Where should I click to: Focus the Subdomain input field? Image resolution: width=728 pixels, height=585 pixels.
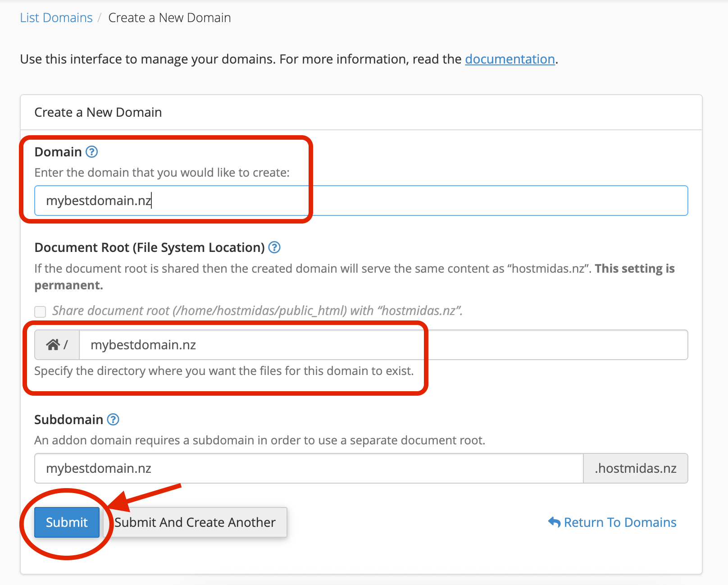click(x=309, y=468)
